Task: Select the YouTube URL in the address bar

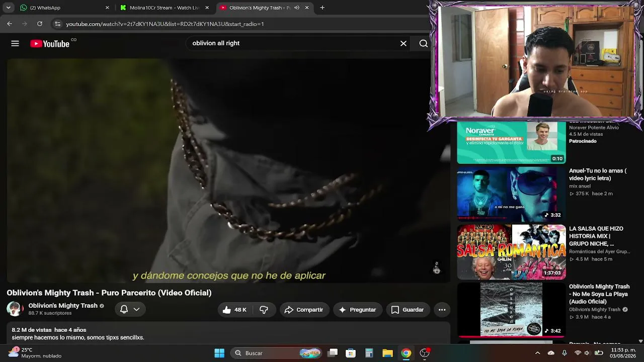Action: point(165,24)
